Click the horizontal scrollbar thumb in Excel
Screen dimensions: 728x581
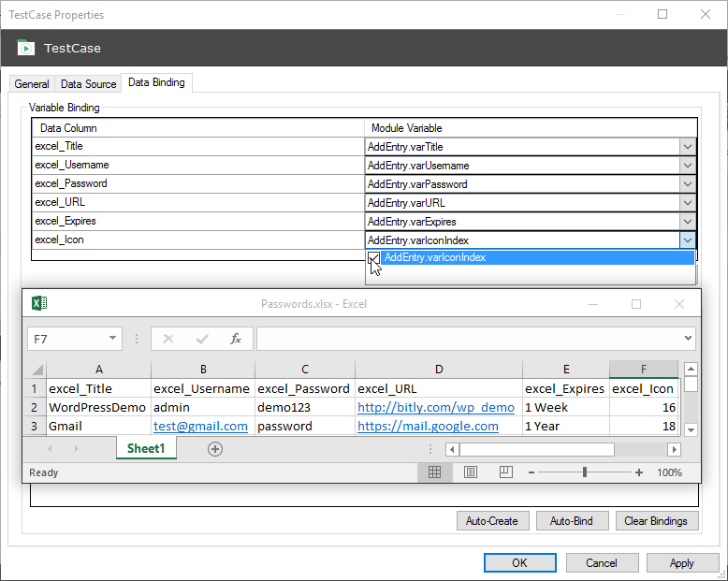537,449
